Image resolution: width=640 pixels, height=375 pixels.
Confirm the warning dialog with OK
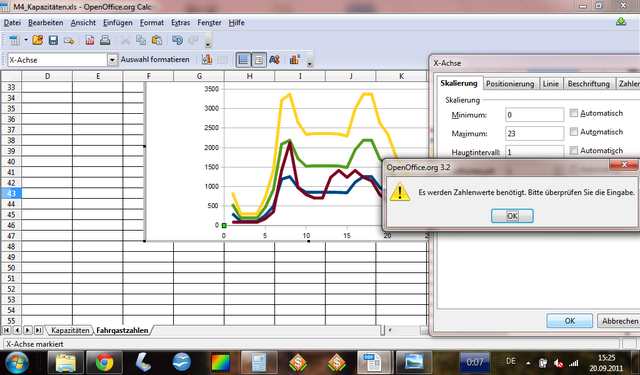click(512, 216)
